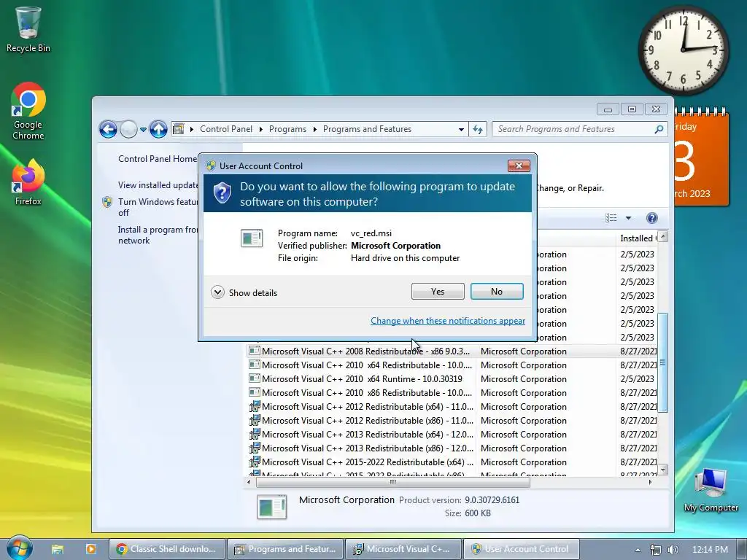Click the UAC shield question icon
This screenshot has width=747, height=560.
coord(222,192)
